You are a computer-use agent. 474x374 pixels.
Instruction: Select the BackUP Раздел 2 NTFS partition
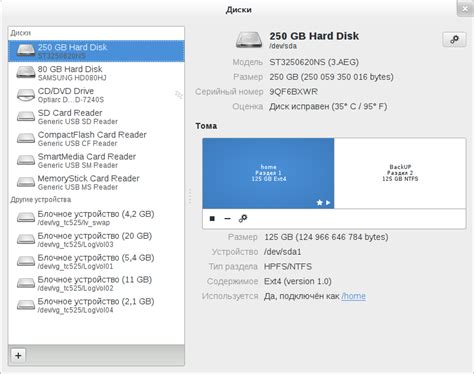[x=400, y=173]
